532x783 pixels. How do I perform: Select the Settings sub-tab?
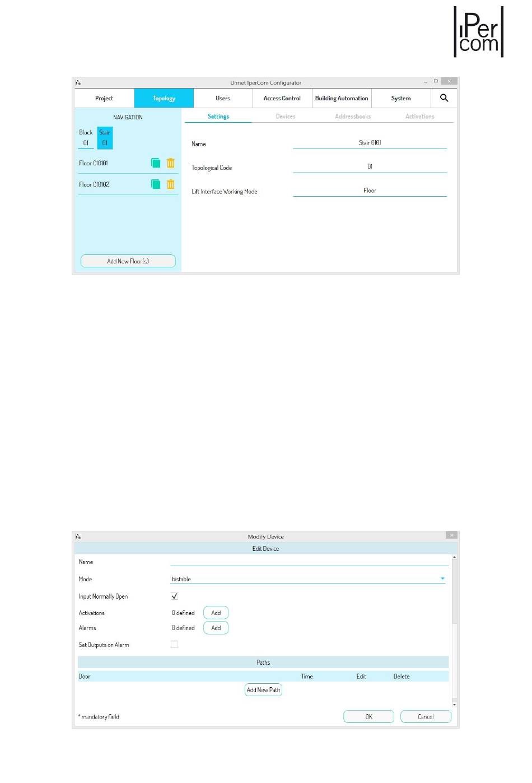[x=218, y=117]
